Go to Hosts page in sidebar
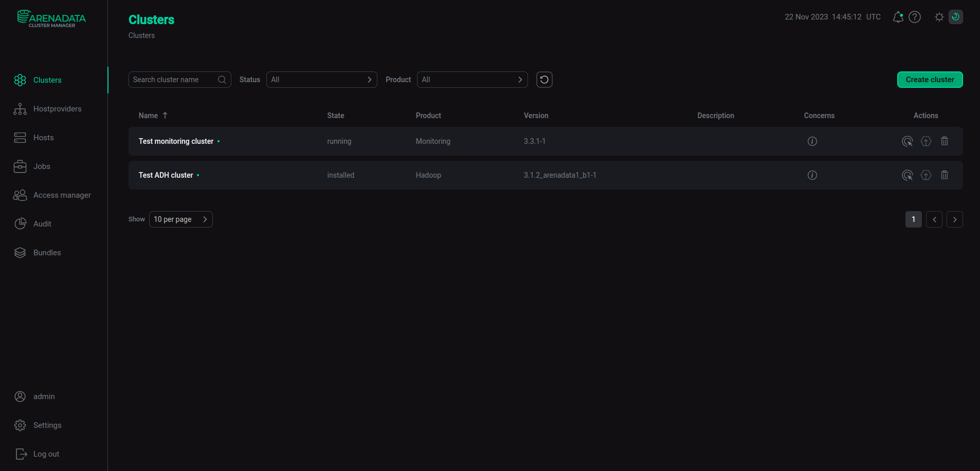Screen dimensions: 980x471 point(43,138)
